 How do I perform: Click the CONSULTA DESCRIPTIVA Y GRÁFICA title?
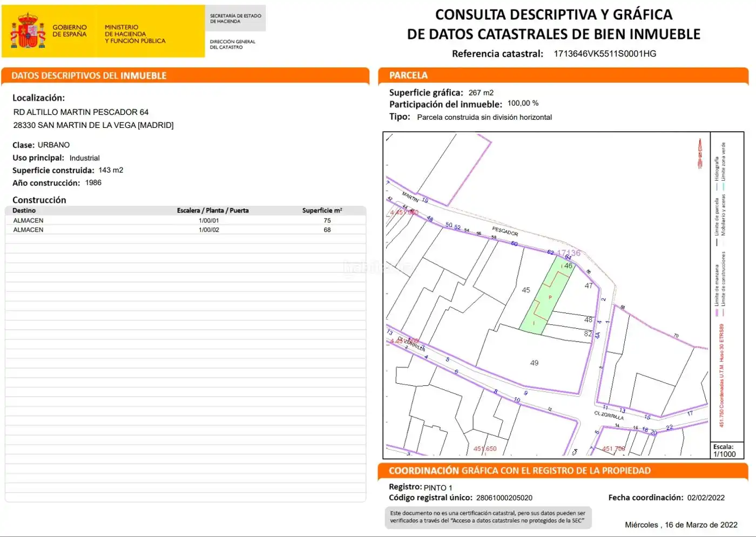coord(554,15)
